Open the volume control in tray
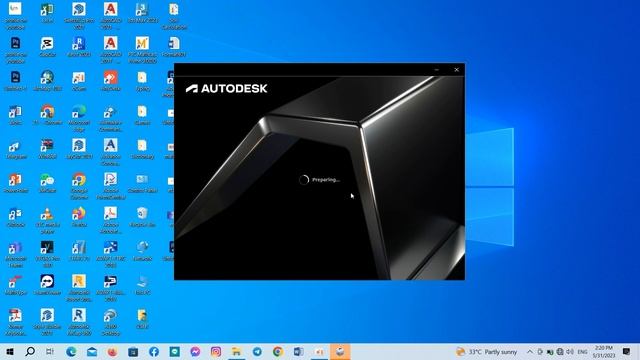Image resolution: width=640 pixels, height=360 pixels. (x=570, y=351)
